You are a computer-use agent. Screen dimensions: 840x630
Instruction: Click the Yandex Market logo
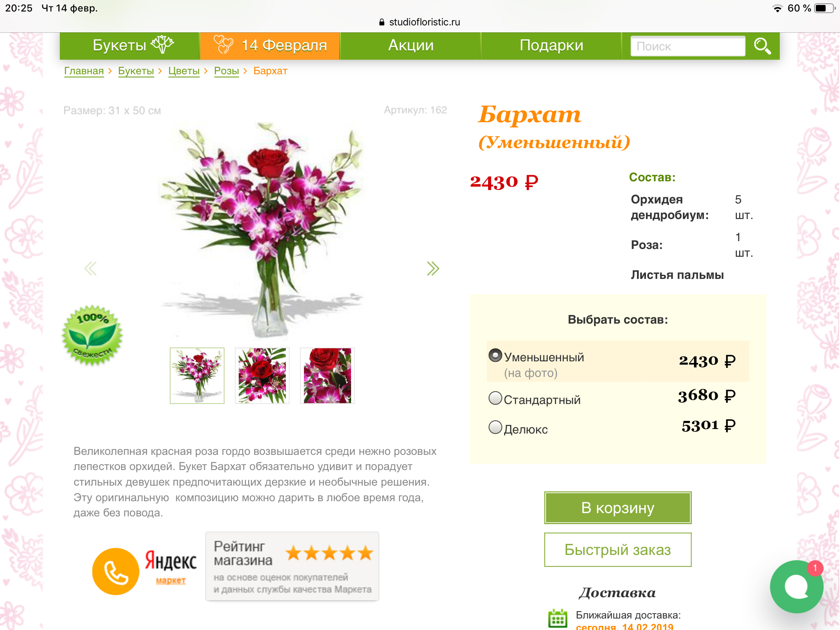pos(171,567)
